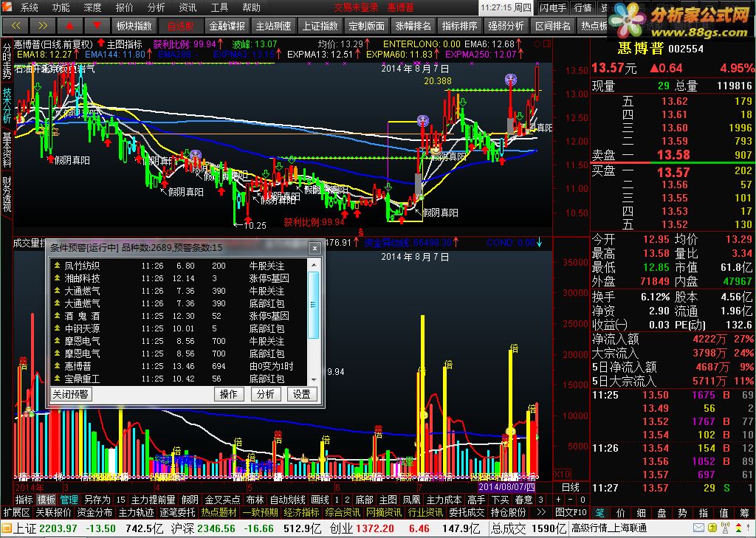Click the alert icon of the 湘邮科技 row
Image resolution: width=756 pixels, height=538 pixels.
tap(58, 278)
